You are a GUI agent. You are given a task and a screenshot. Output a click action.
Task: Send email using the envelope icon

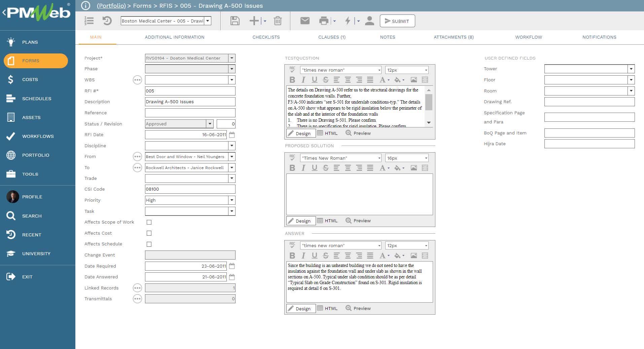pos(305,21)
